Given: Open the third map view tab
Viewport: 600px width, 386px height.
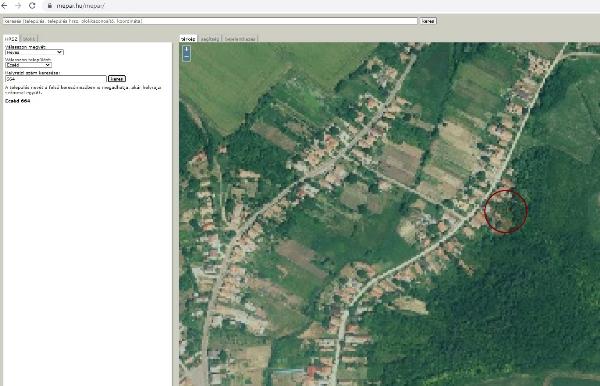Looking at the screenshot, I should point(240,39).
